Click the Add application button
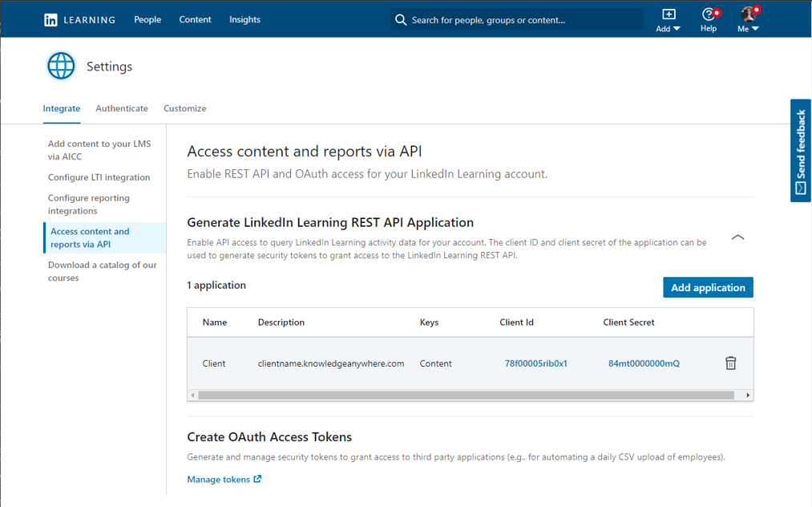Image resolution: width=812 pixels, height=507 pixels. (x=708, y=286)
